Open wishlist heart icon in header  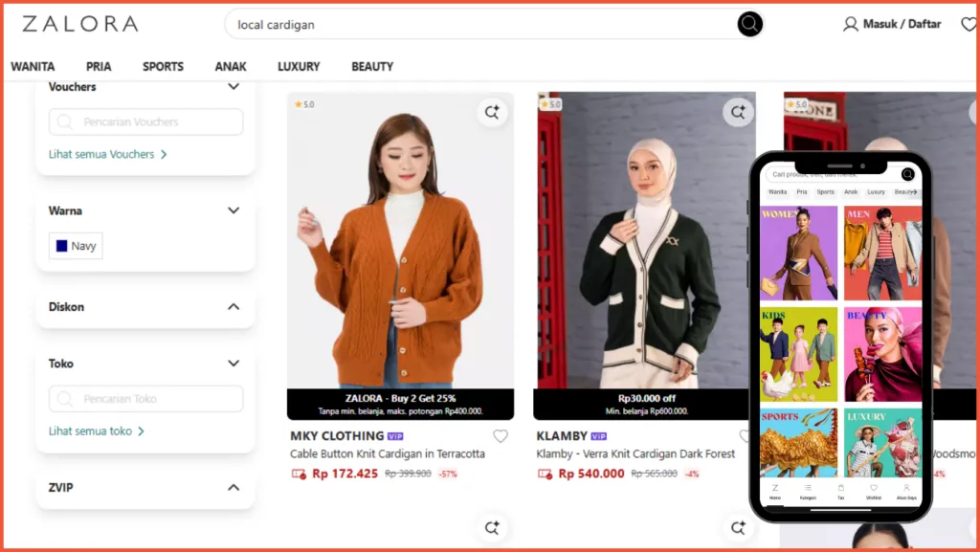[969, 24]
